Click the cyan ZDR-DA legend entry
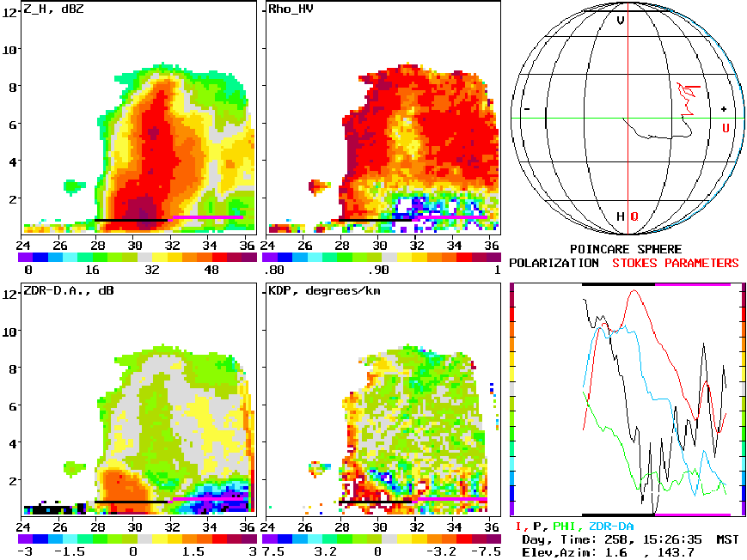Viewport: 747px width, 560px height. click(611, 527)
